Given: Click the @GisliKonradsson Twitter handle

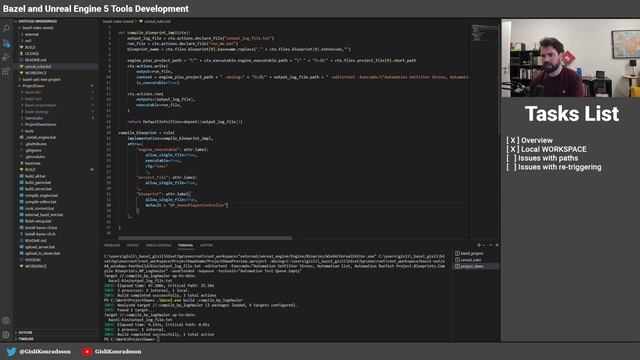Looking at the screenshot, I should pos(45,351).
